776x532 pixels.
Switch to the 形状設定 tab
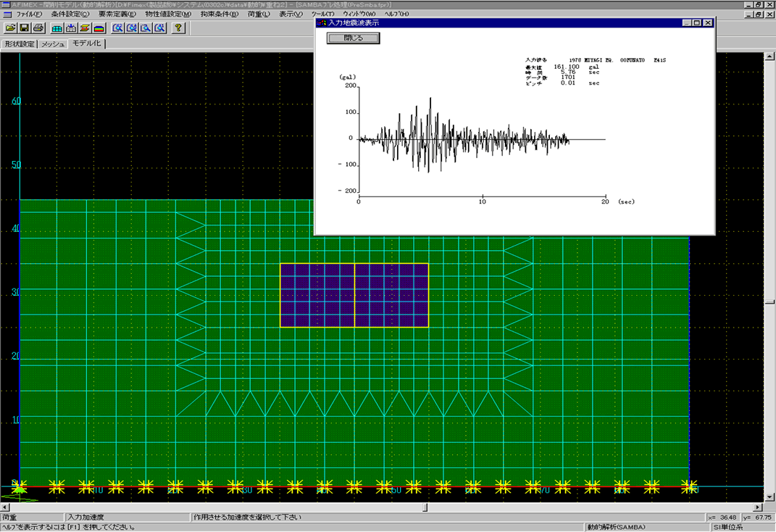(19, 44)
